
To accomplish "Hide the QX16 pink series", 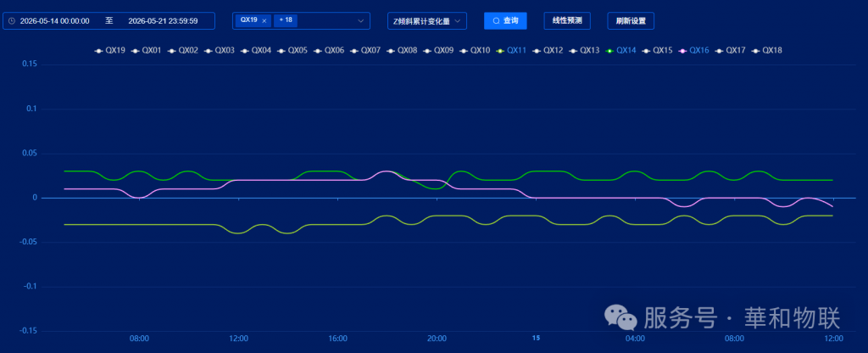I will 693,50.
